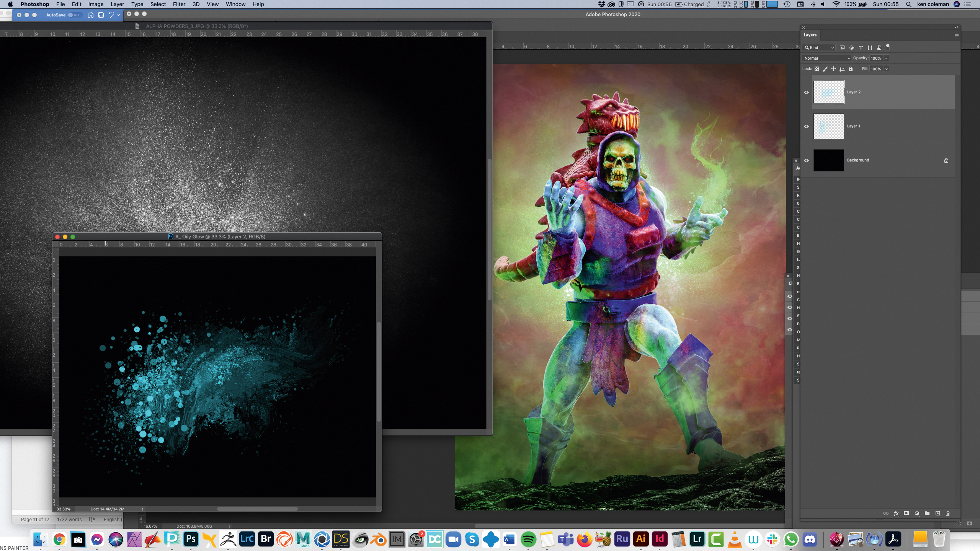The image size is (980, 551).
Task: Select the Layers panel tab
Action: (x=810, y=35)
